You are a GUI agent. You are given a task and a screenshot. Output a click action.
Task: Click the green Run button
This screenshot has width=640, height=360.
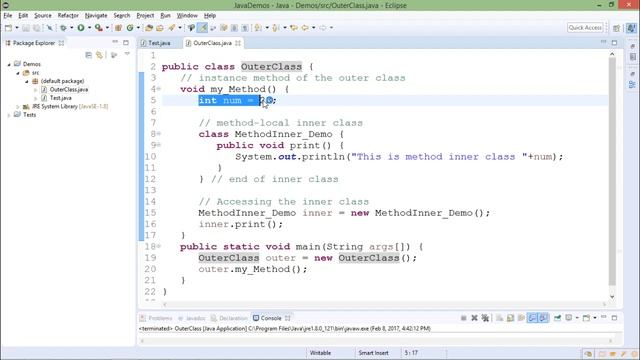click(81, 28)
